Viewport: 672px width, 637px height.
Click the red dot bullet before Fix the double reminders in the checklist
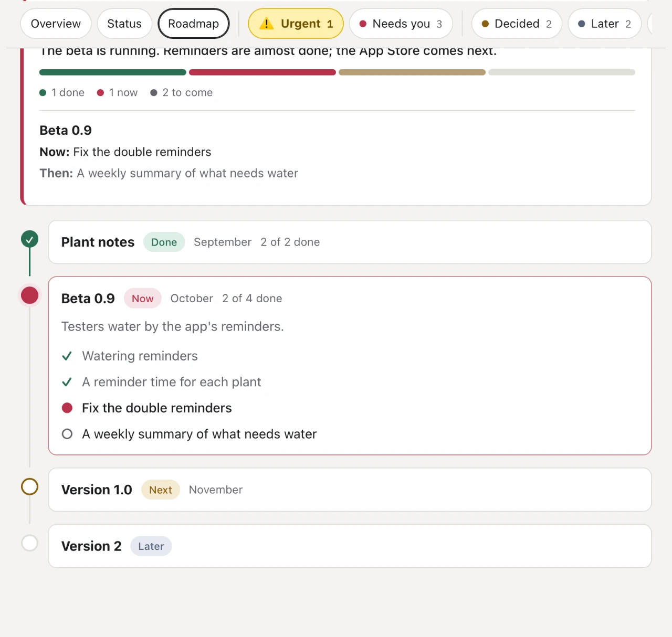[67, 408]
